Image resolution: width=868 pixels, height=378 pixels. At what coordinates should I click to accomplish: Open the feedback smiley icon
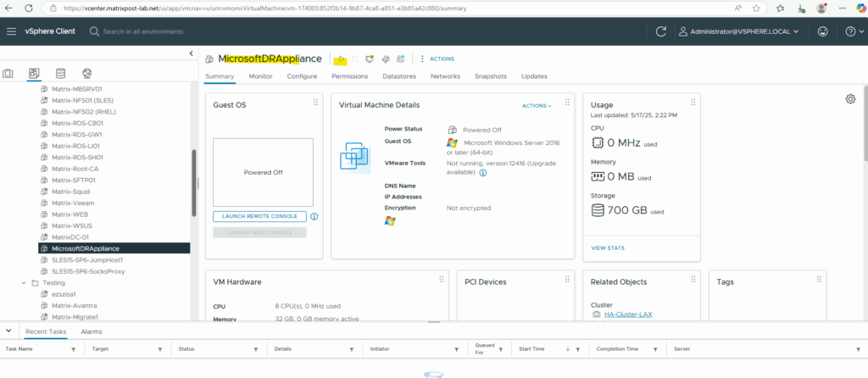pyautogui.click(x=822, y=31)
